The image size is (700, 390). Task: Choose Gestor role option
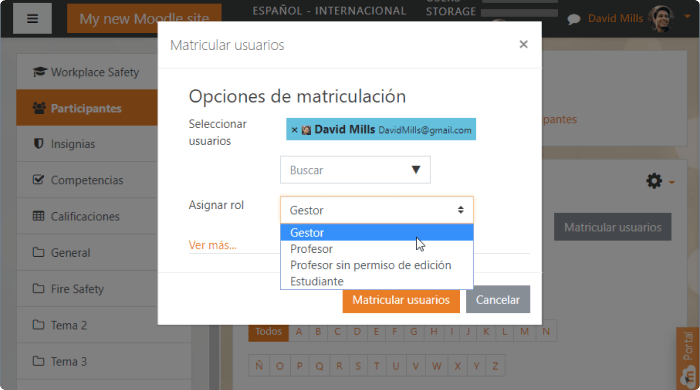tap(377, 232)
